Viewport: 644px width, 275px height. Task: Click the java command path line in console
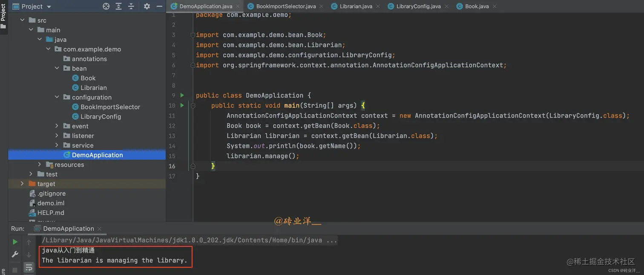(x=189, y=240)
